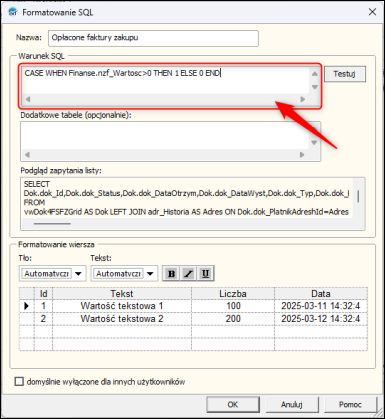Open Pomoc help button

350,404
